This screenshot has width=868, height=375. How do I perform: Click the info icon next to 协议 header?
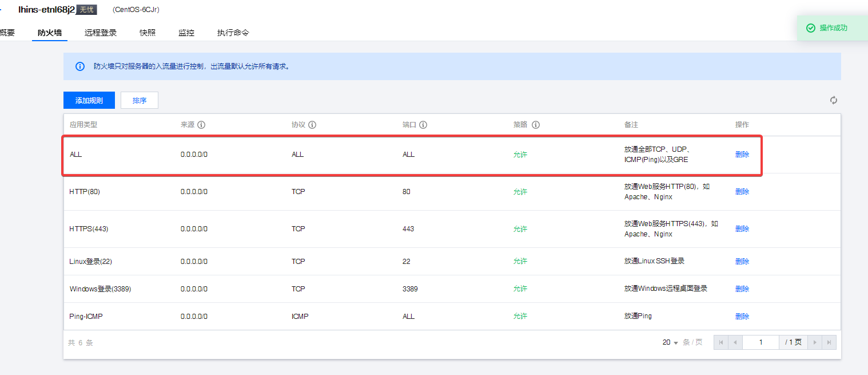pyautogui.click(x=313, y=125)
